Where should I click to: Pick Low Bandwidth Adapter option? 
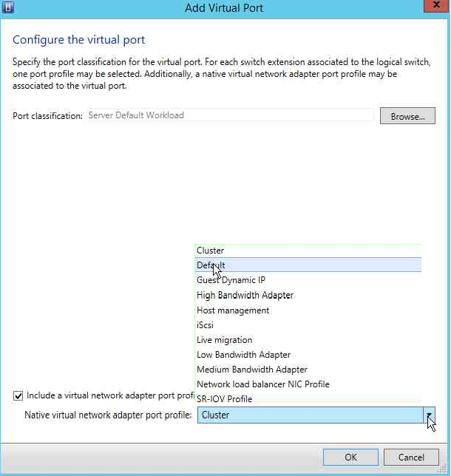308,355
